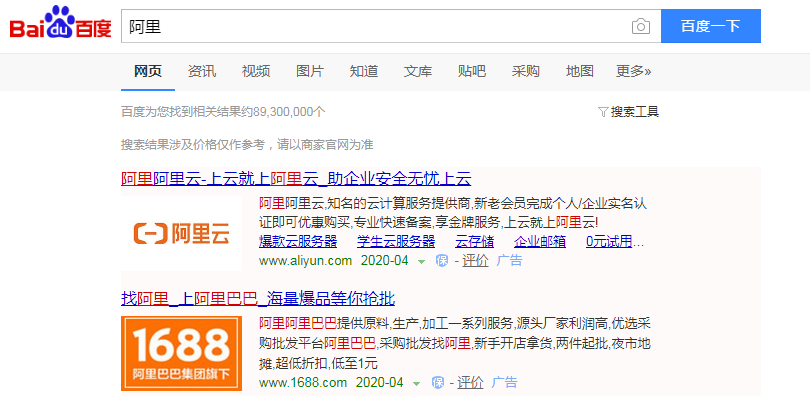
Task: Click the Baidu logo
Action: [x=61, y=24]
